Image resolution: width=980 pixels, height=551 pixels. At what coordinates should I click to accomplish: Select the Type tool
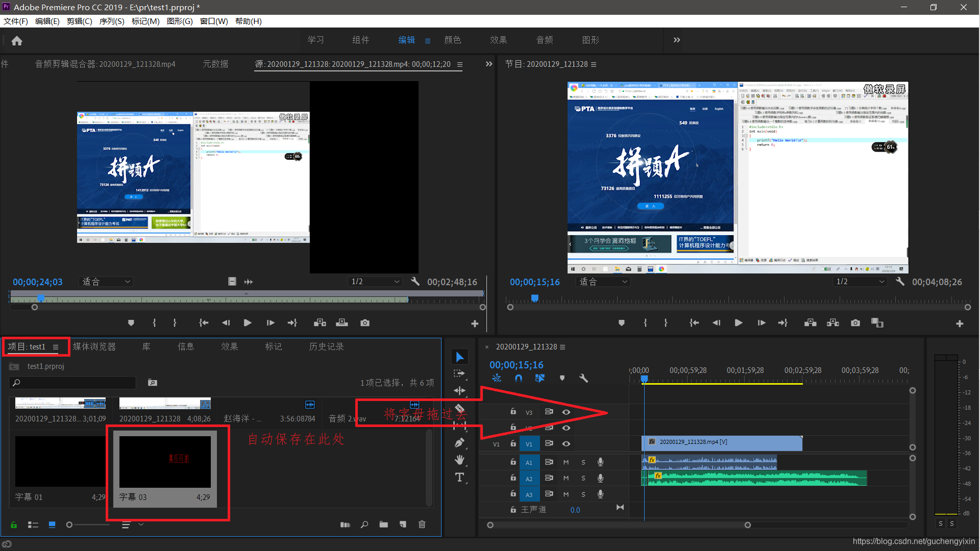coord(459,478)
